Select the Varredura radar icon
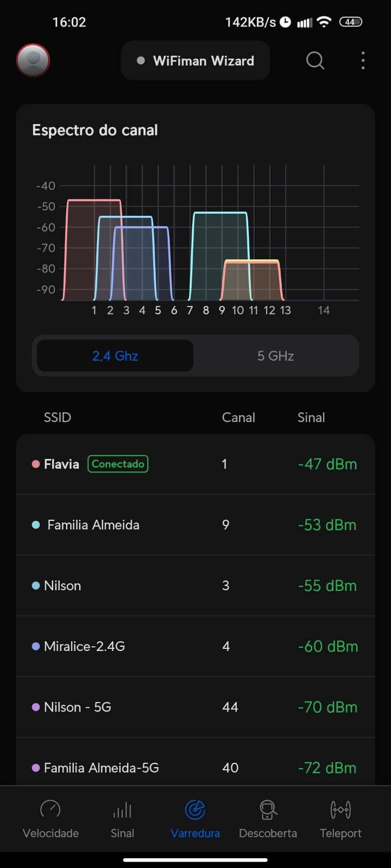Image resolution: width=391 pixels, height=868 pixels. pyautogui.click(x=195, y=810)
